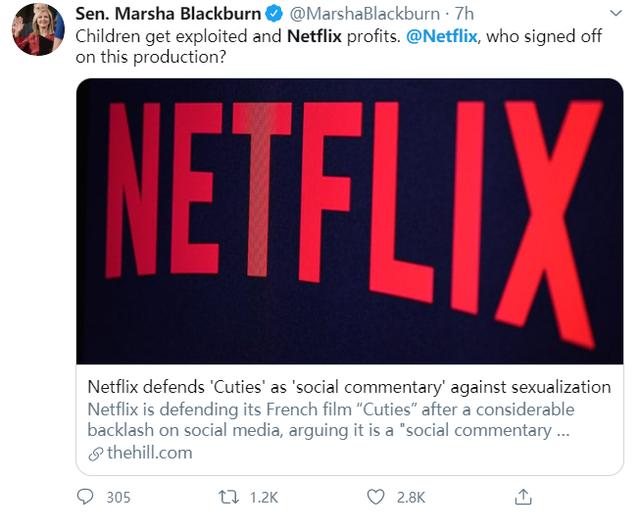640x529 pixels.
Task: Retweet using the retweet arrows icon
Action: 229,497
